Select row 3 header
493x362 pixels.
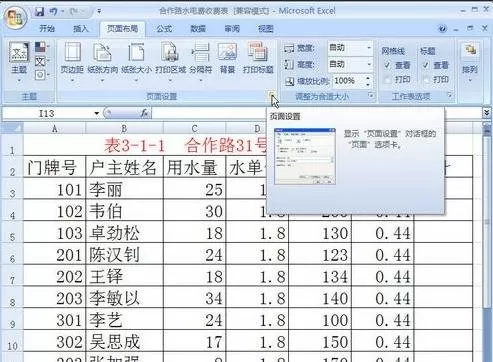pos(12,189)
